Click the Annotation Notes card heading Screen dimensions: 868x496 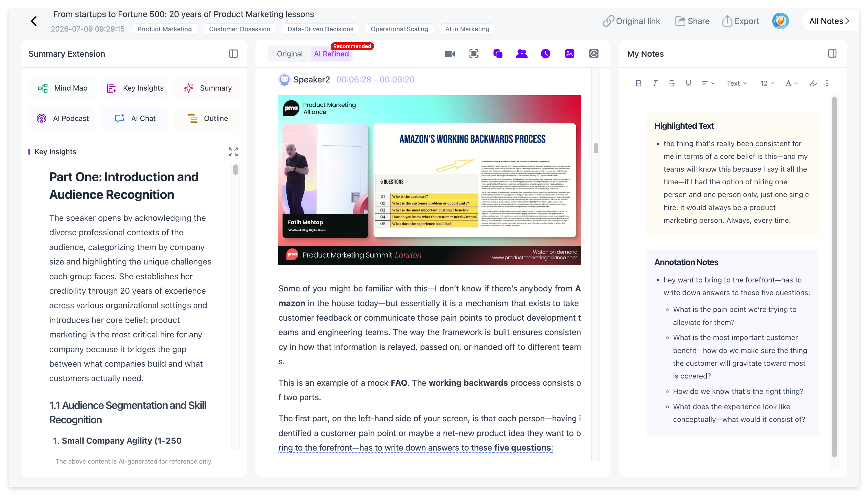point(686,262)
